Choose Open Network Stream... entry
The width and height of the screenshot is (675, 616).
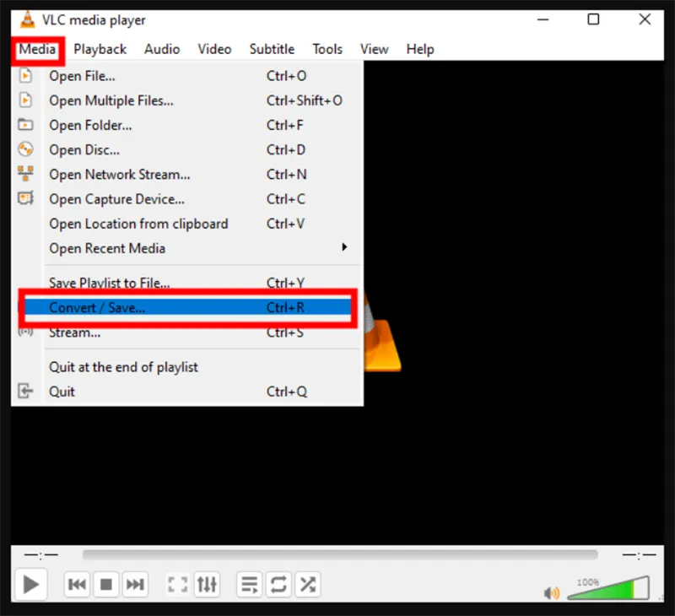[187, 174]
